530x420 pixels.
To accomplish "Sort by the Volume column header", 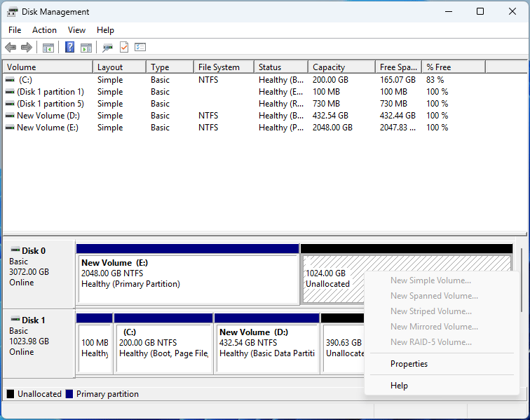I will click(x=48, y=67).
